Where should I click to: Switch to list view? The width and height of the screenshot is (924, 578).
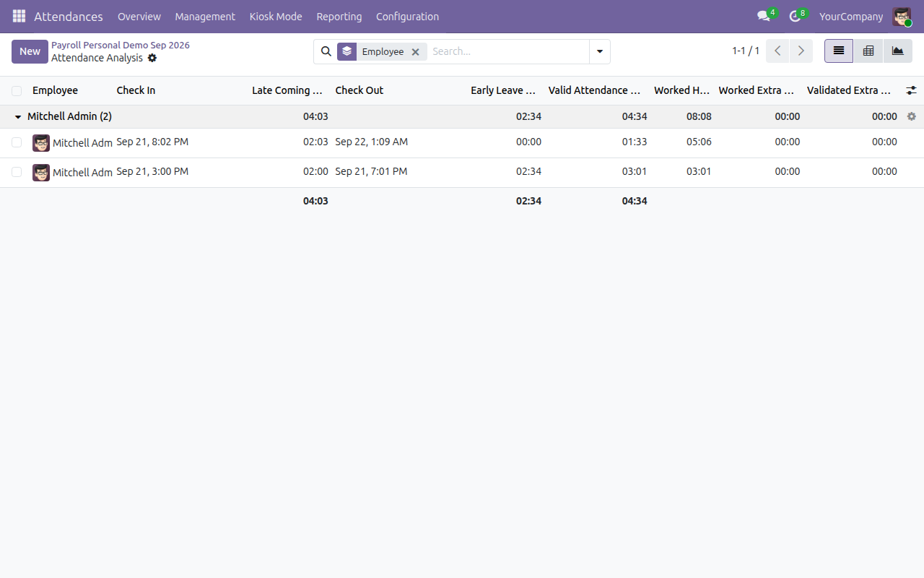(x=839, y=51)
